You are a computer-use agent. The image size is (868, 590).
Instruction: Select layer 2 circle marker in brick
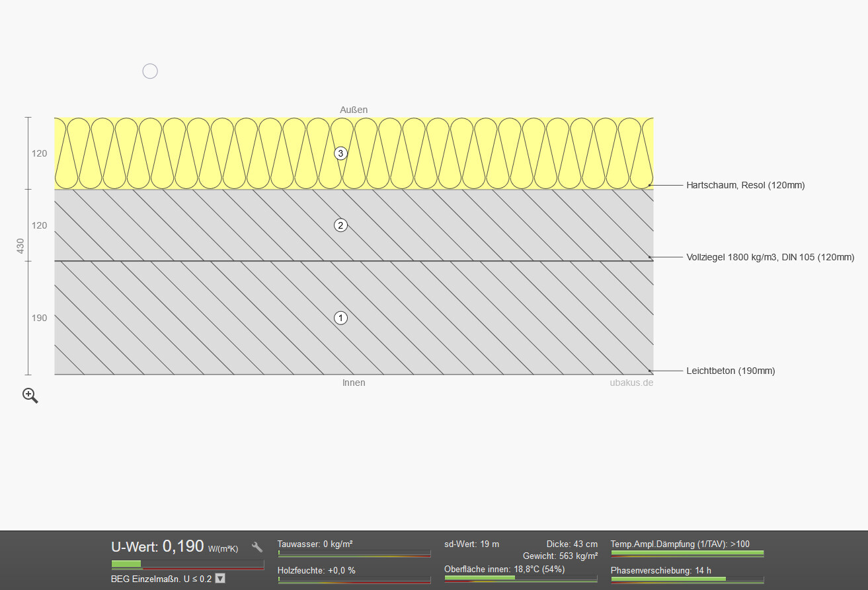tap(340, 225)
